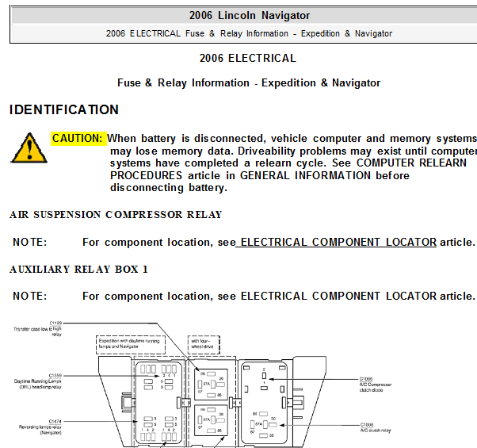Click the 'with four-wheel drive' dashed box
Image resolution: width=477 pixels, height=448 pixels.
(204, 344)
